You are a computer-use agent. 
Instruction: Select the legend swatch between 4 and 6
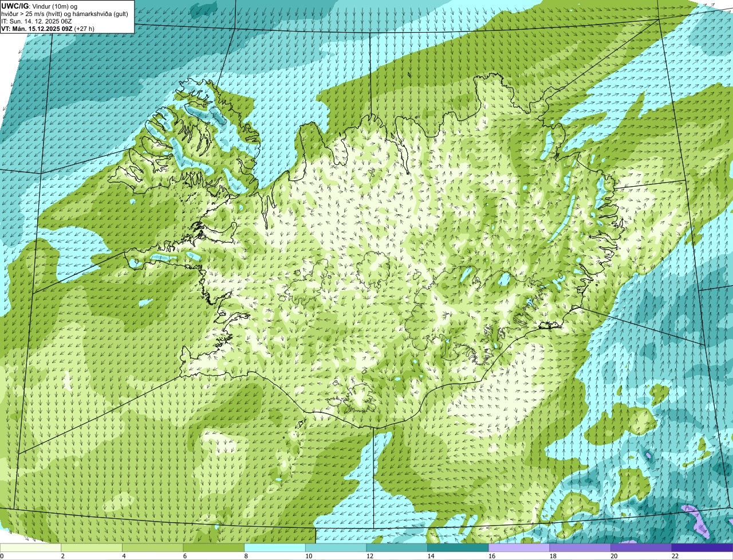point(153,547)
